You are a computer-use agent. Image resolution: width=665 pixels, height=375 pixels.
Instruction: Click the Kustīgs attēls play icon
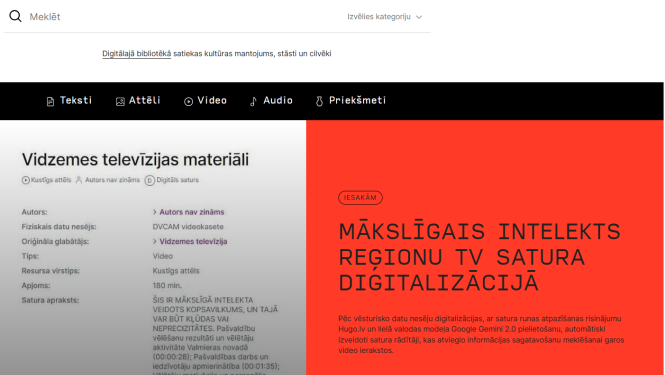click(x=25, y=180)
